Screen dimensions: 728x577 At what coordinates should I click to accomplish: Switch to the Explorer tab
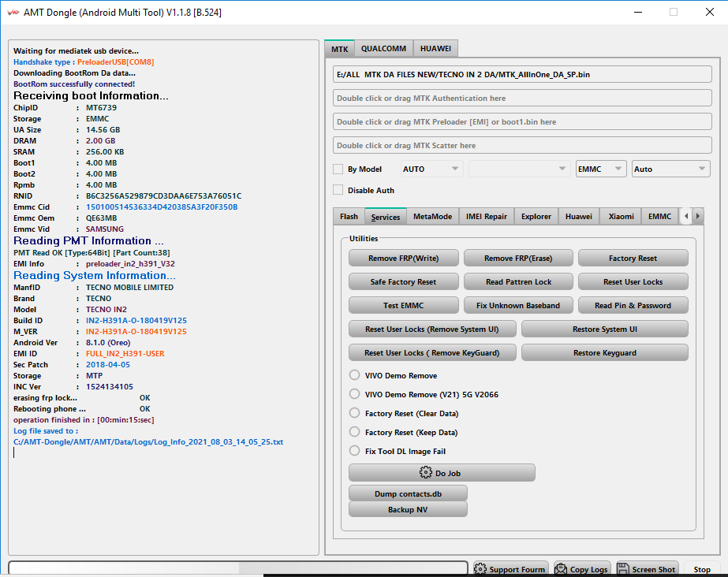point(536,217)
